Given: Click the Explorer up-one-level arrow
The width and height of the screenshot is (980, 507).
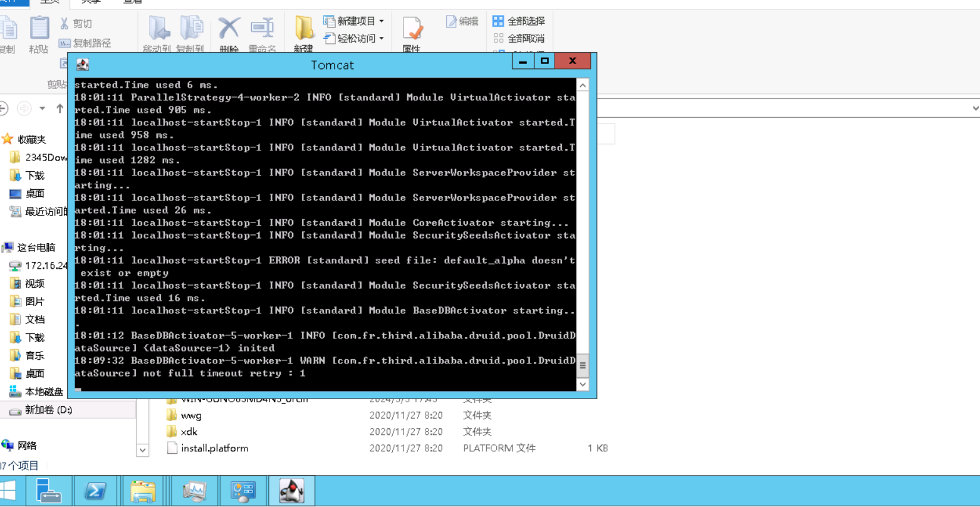Looking at the screenshot, I should pyautogui.click(x=60, y=108).
